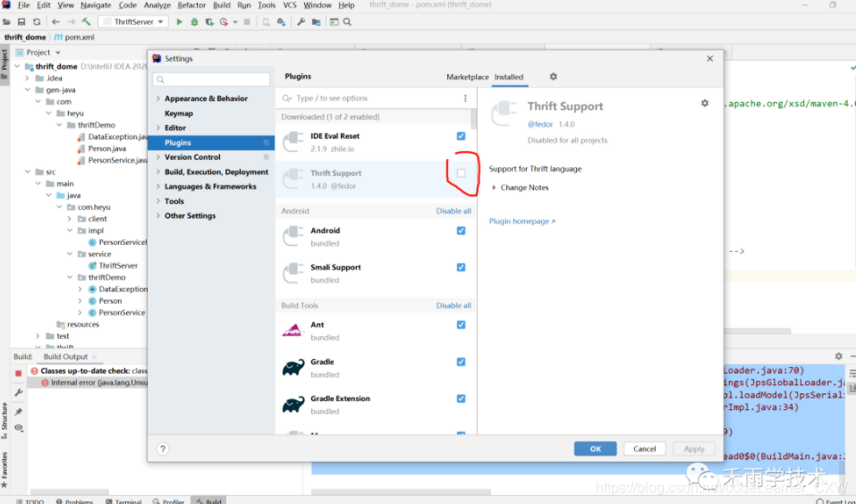Click the Open folder icon in toolbar
Screen dimensions: 856x504
(6, 21)
